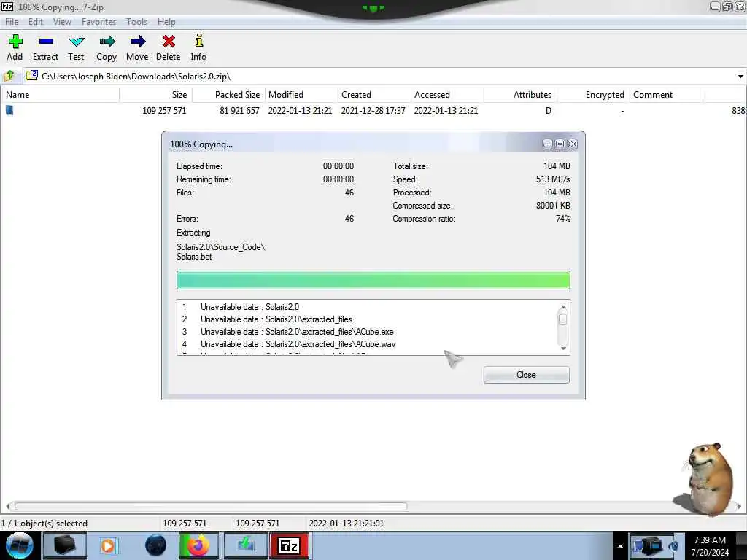Open the File menu
The image size is (747, 560).
12,22
